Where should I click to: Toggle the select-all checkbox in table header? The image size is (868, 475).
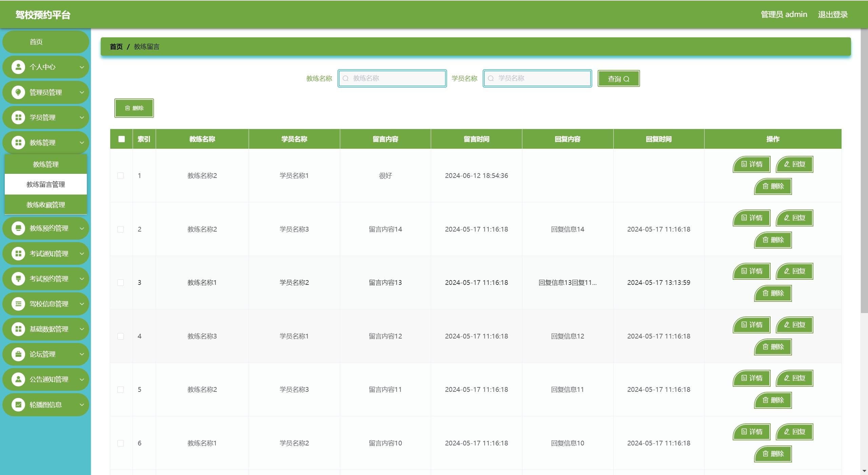point(121,139)
